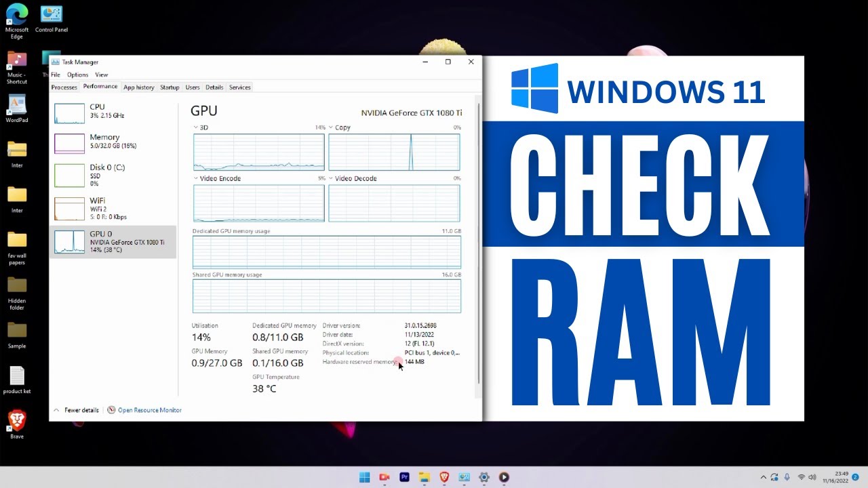The image size is (868, 488).
Task: Show hidden tray icons chevron
Action: coord(764,477)
